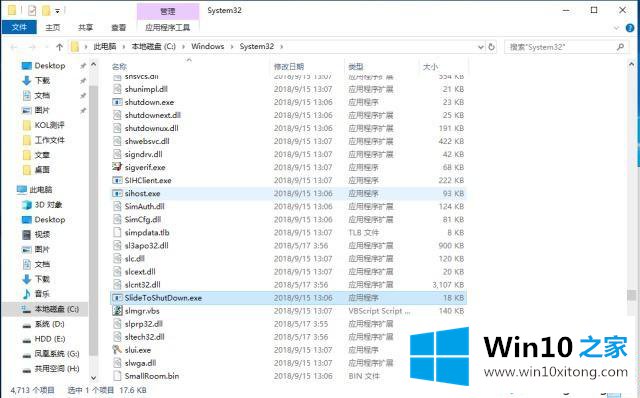Select the sigverif.exe file icon

pyautogui.click(x=117, y=167)
